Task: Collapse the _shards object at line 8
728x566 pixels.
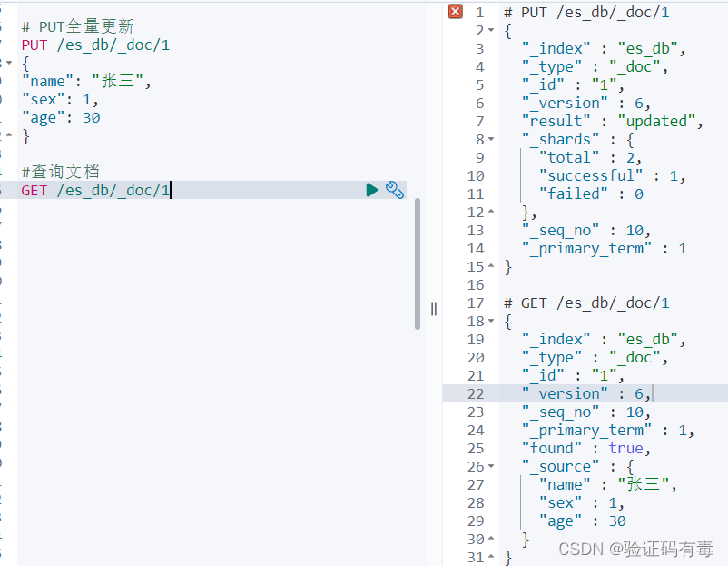Action: click(x=491, y=139)
